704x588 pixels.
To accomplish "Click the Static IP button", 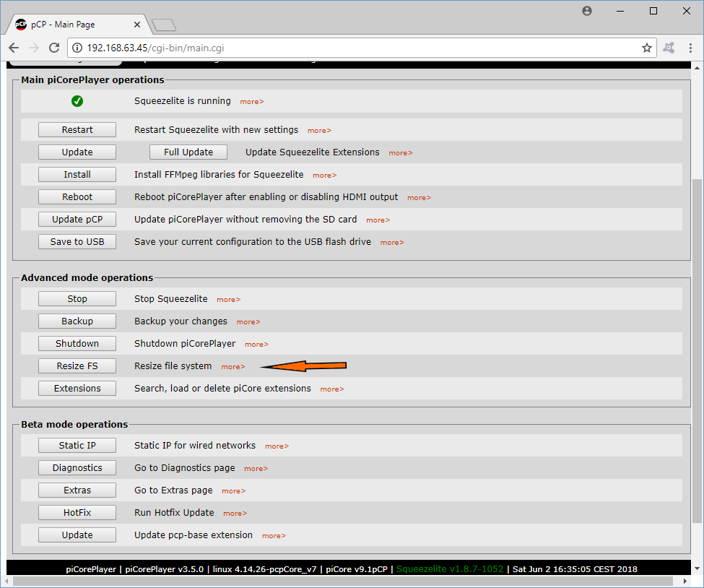I will click(77, 446).
